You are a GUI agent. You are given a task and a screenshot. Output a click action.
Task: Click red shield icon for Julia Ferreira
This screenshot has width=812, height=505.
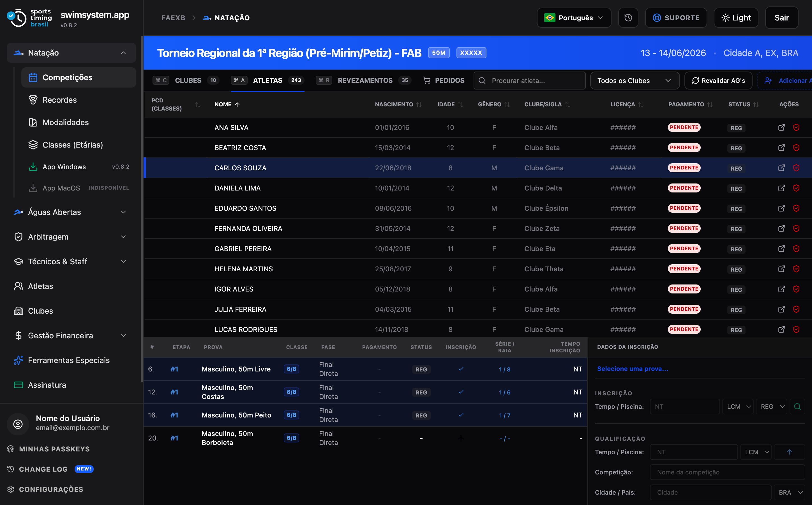pyautogui.click(x=796, y=309)
